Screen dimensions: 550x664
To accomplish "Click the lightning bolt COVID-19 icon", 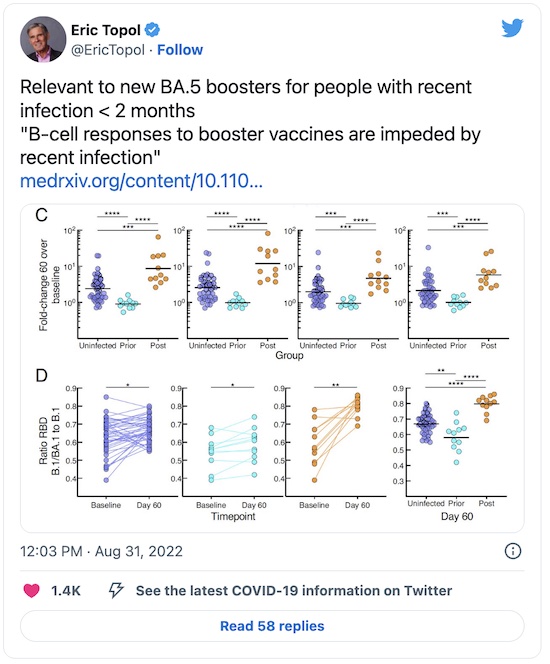I will 116,590.
